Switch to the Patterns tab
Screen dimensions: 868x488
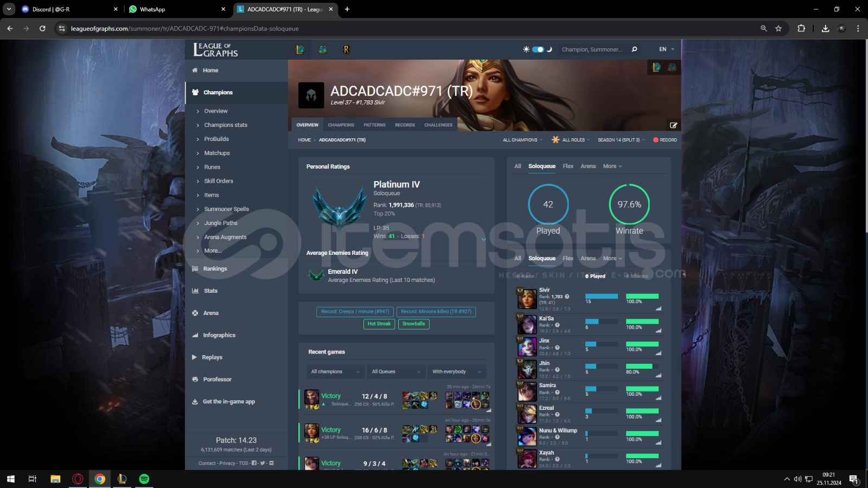pyautogui.click(x=374, y=125)
